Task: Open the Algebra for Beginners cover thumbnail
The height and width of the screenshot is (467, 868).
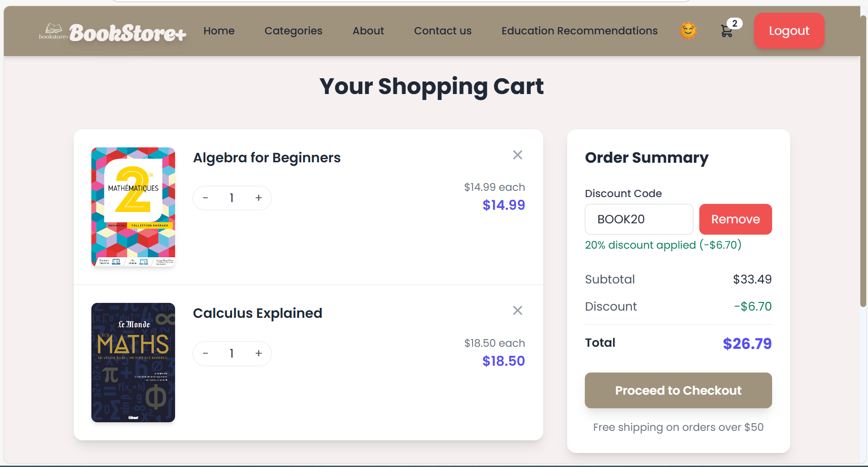Action: [x=133, y=207]
